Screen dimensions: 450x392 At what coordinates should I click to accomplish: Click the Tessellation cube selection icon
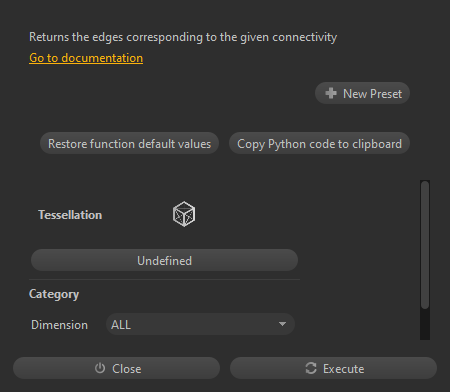point(184,214)
